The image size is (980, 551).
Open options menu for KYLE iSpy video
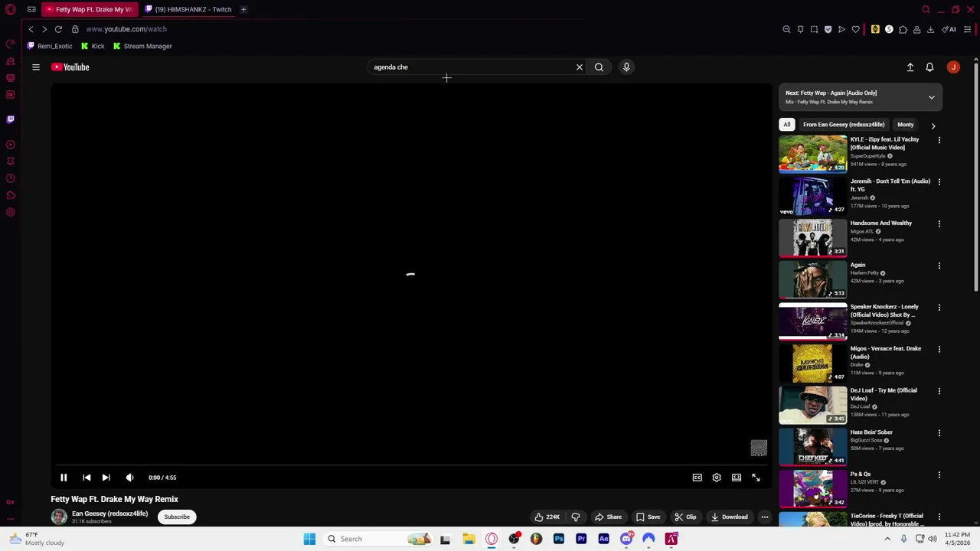tap(939, 140)
